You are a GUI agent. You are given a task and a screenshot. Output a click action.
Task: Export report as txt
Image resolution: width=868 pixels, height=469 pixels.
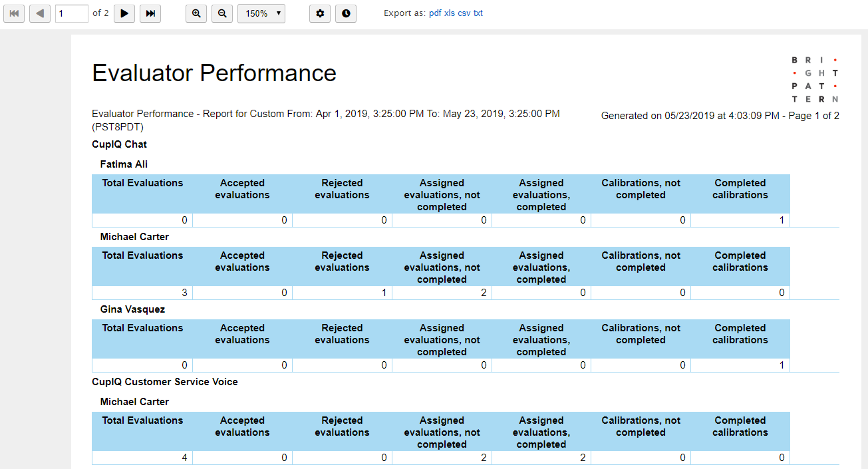pos(478,13)
